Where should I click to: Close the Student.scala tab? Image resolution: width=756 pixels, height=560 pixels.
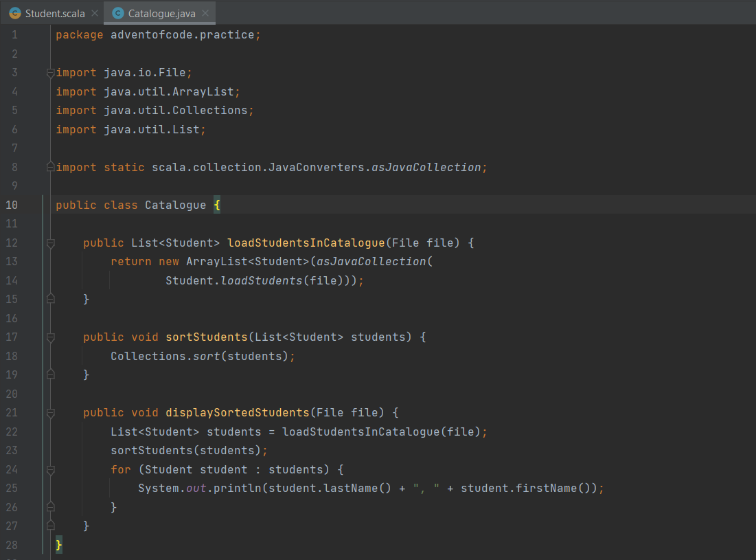click(x=95, y=14)
